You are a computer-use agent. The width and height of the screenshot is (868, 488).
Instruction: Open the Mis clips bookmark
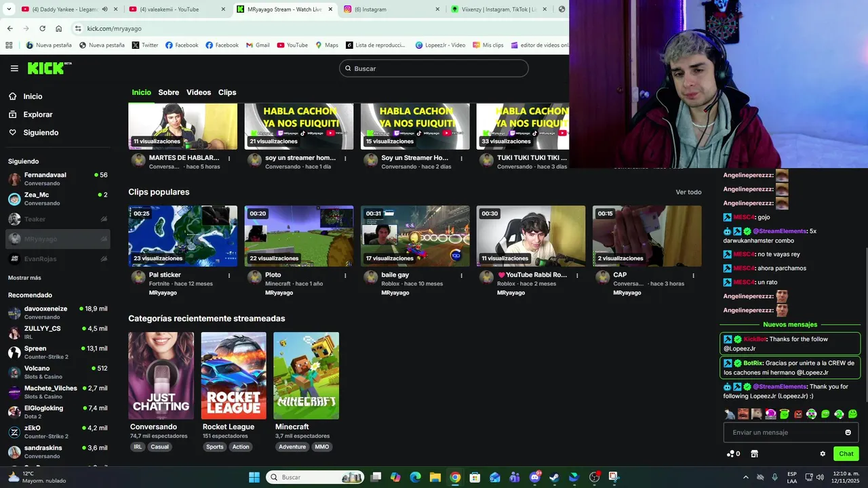488,45
